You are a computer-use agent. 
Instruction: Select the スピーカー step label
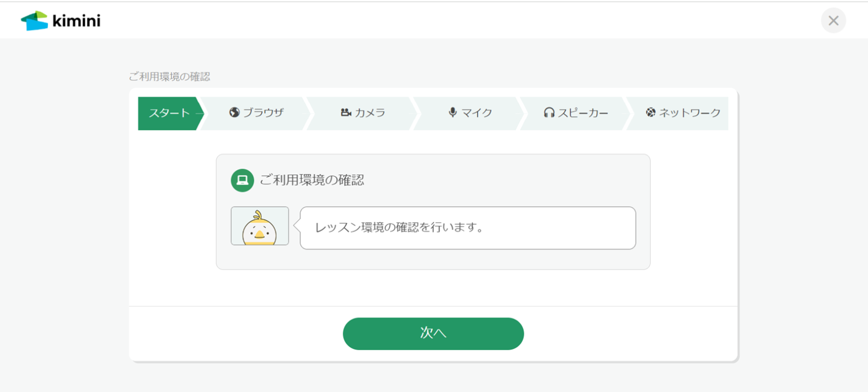(583, 113)
